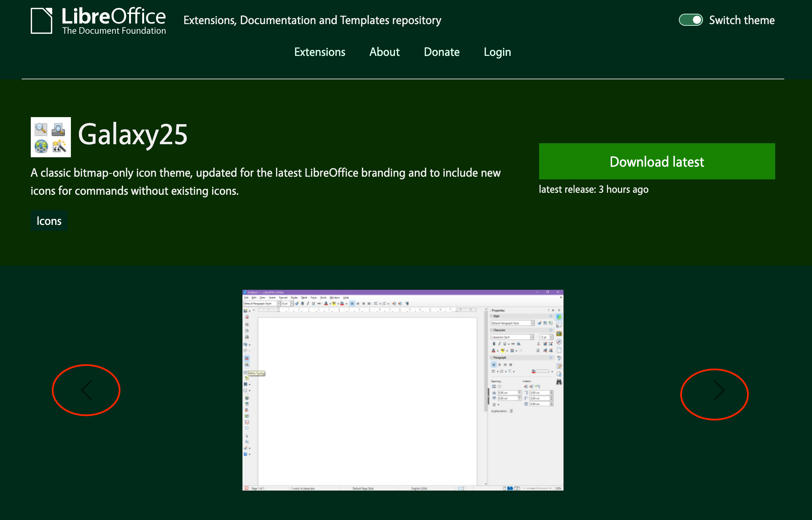Click Gallery icon in previewed Writer sidebar
The height and width of the screenshot is (520, 812).
559,334
